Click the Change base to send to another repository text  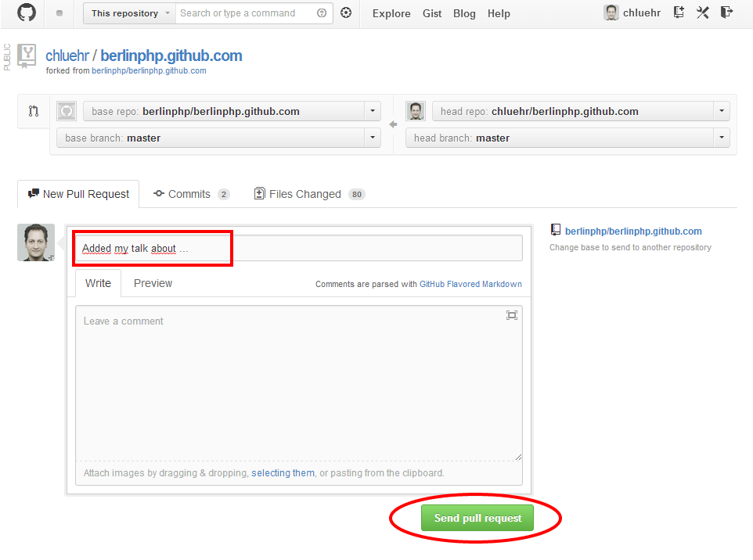[x=631, y=248]
